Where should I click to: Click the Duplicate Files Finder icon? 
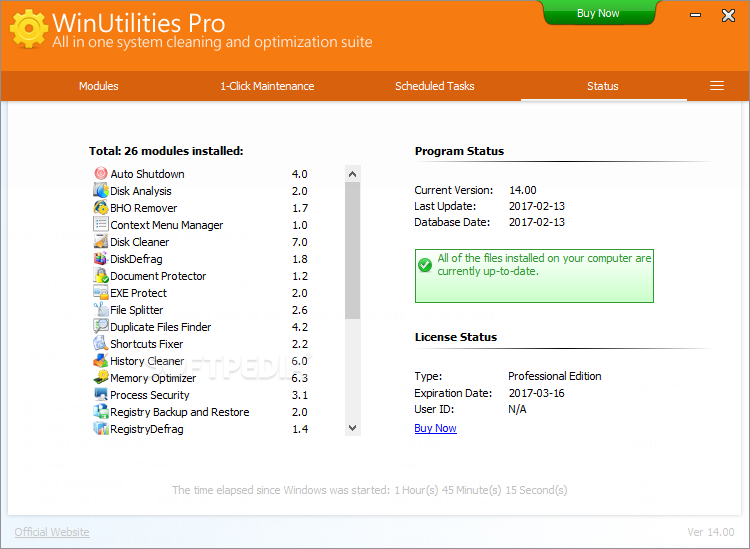tap(100, 326)
